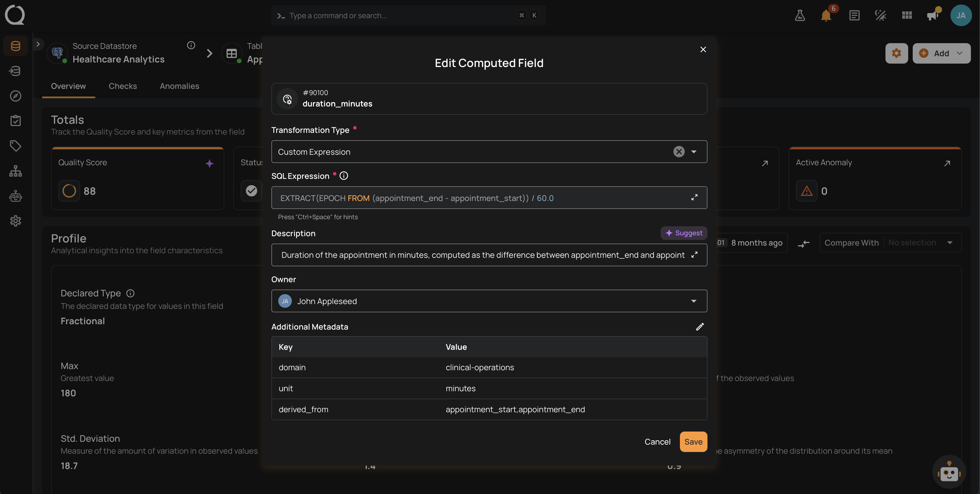Open the Tags icon in sidebar
The width and height of the screenshot is (980, 494).
coord(16,146)
